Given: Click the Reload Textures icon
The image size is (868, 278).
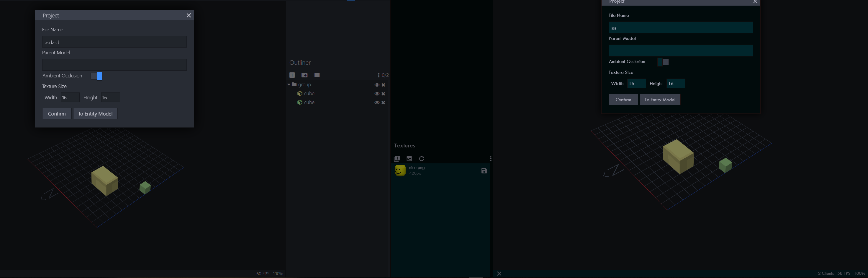Looking at the screenshot, I should point(422,159).
